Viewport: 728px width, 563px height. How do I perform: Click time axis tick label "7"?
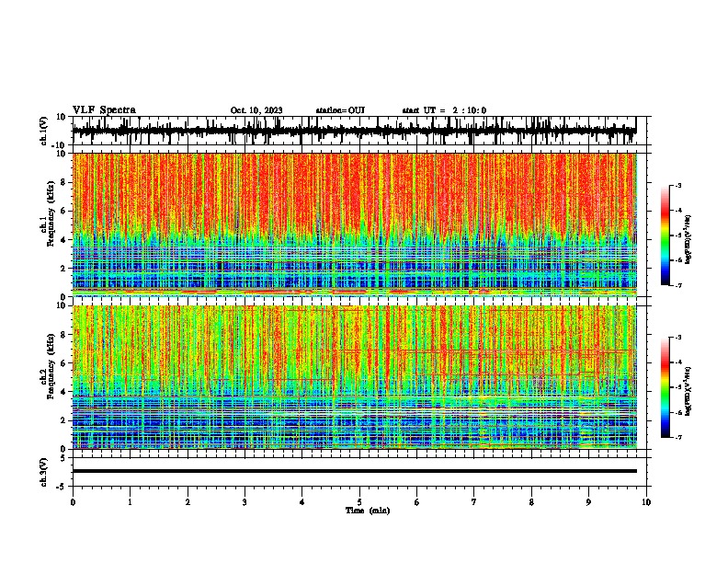tap(474, 502)
